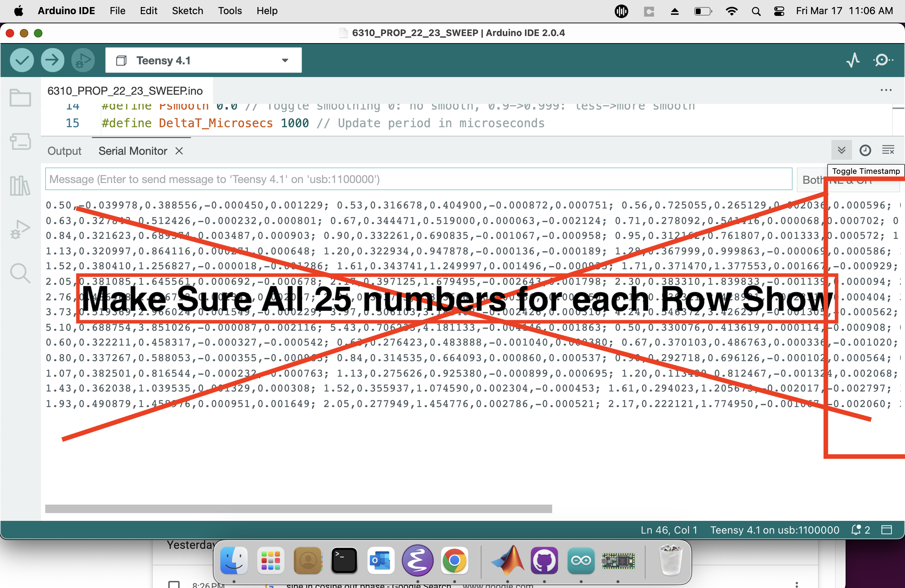This screenshot has width=905, height=588.
Task: Open the Sketch menu
Action: point(187,11)
